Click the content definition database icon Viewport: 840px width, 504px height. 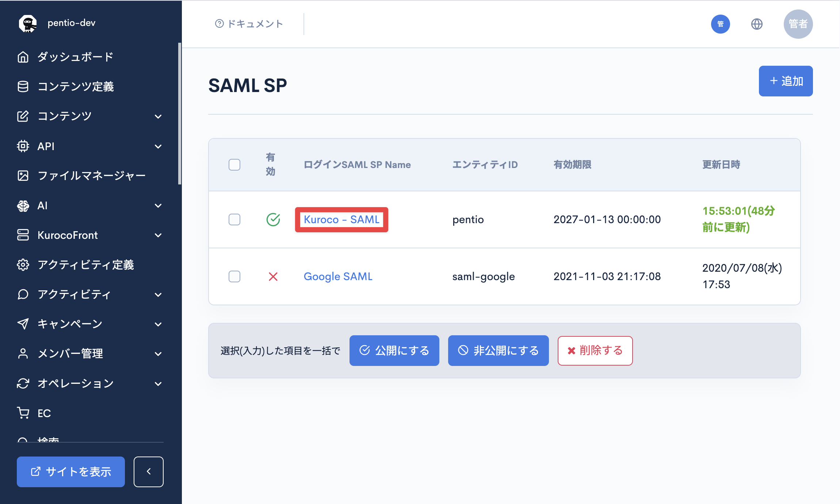(x=23, y=87)
